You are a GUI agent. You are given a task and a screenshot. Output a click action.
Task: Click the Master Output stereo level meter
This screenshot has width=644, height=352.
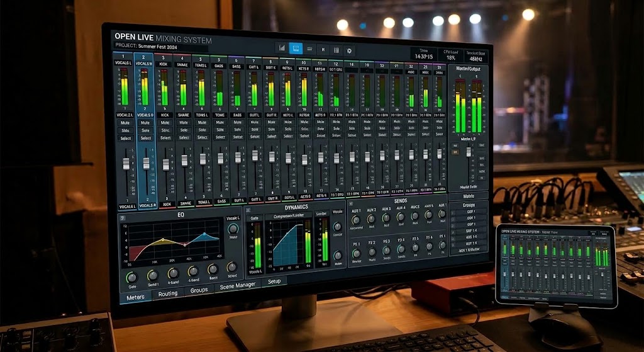pyautogui.click(x=468, y=106)
